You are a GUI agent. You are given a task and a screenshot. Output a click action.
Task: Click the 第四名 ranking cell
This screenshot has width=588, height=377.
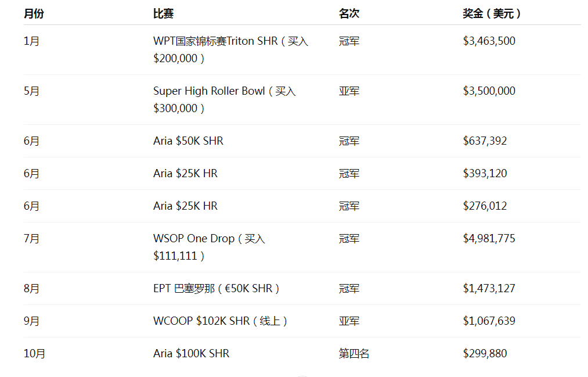[x=353, y=354]
